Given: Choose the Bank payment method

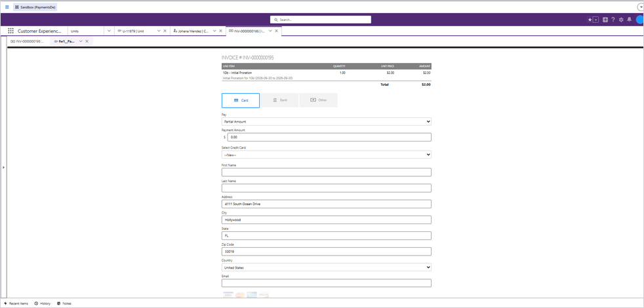Looking at the screenshot, I should click(280, 100).
